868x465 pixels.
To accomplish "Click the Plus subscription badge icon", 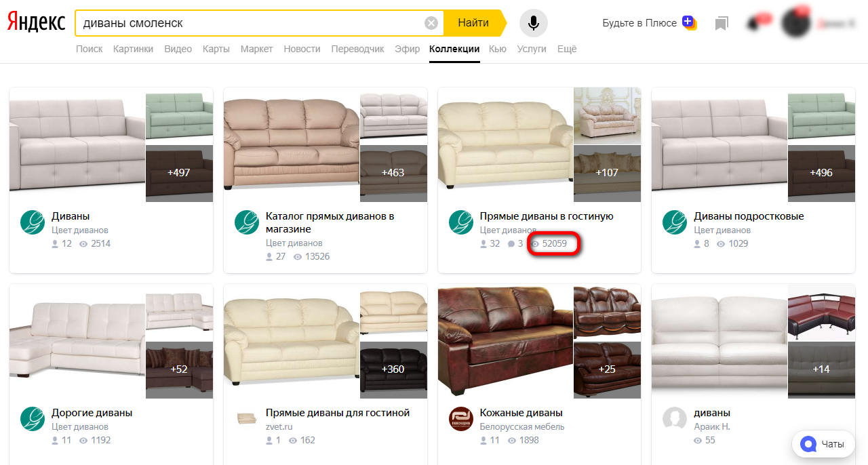I will click(x=689, y=23).
